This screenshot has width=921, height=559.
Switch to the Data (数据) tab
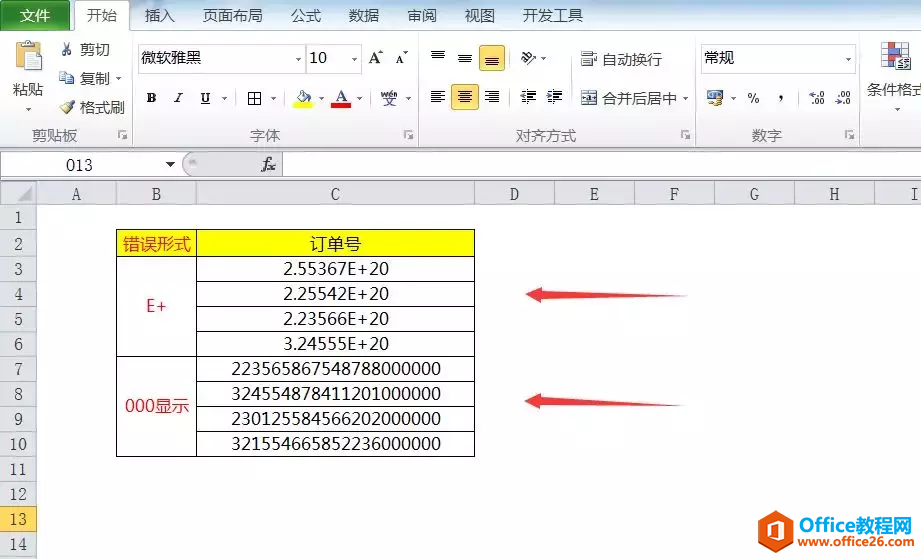pyautogui.click(x=364, y=15)
